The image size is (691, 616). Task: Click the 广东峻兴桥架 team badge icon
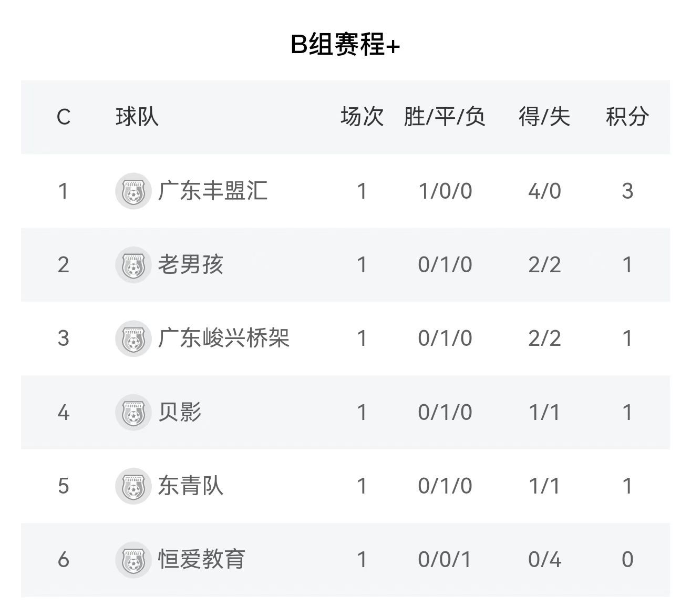(x=133, y=338)
